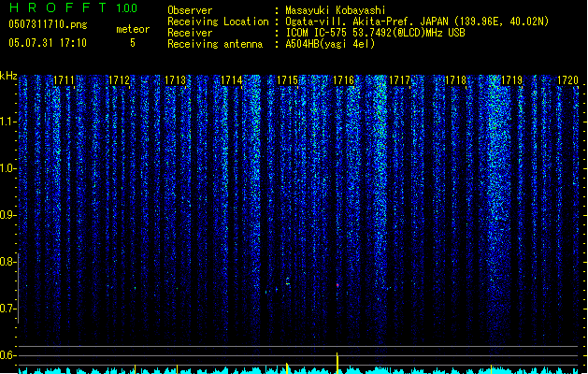
Task: Click the 0.8 kHz frequency tick label
Action: 7,262
